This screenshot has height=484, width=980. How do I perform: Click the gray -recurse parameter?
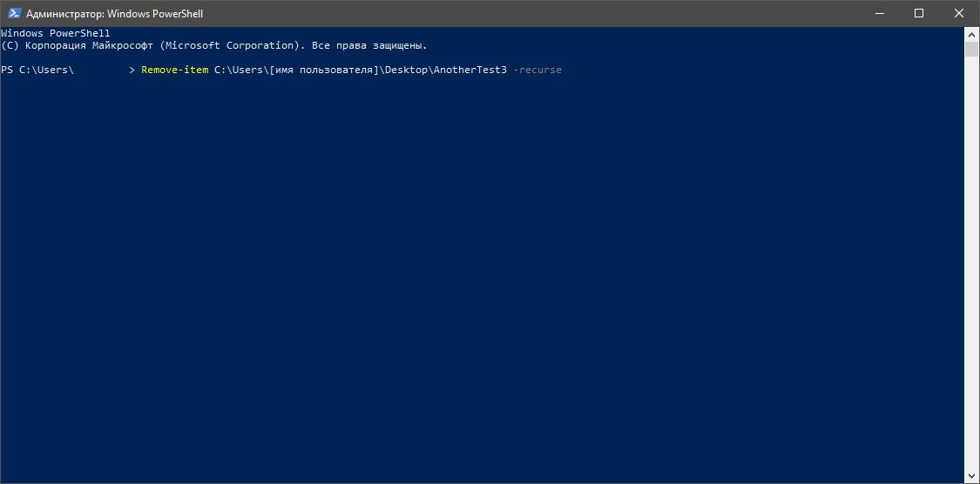coord(537,70)
